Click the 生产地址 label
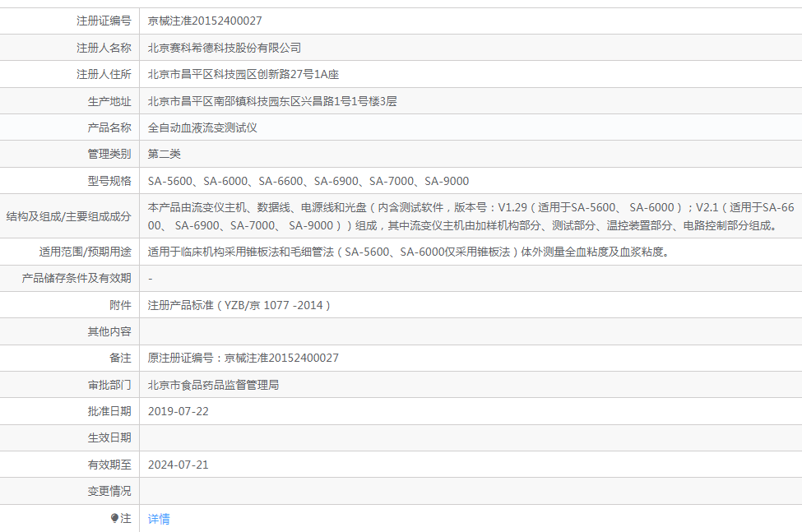Image resolution: width=802 pixels, height=532 pixels. (x=109, y=101)
